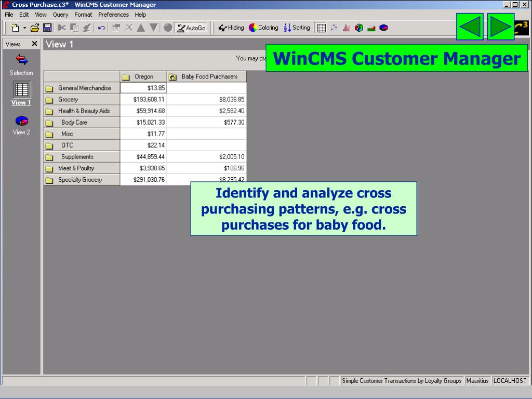This screenshot has height=399, width=532.
Task: Select the Oregon column header
Action: click(143, 77)
